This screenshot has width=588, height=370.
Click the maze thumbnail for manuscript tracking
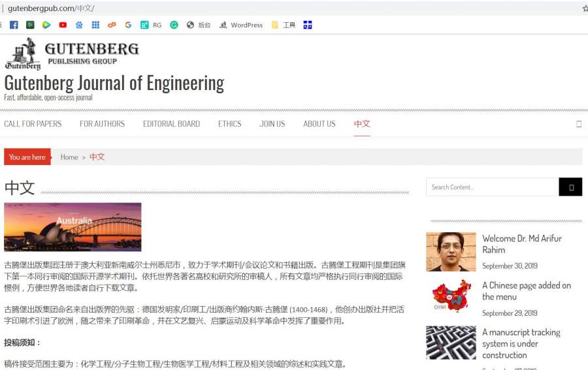click(451, 343)
